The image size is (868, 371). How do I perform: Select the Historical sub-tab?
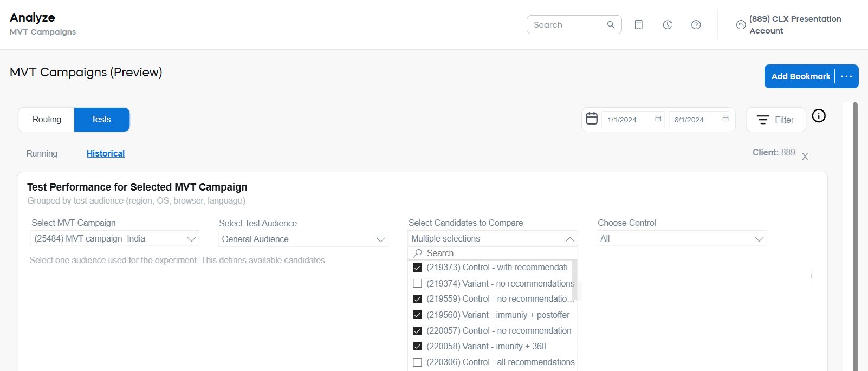(106, 154)
